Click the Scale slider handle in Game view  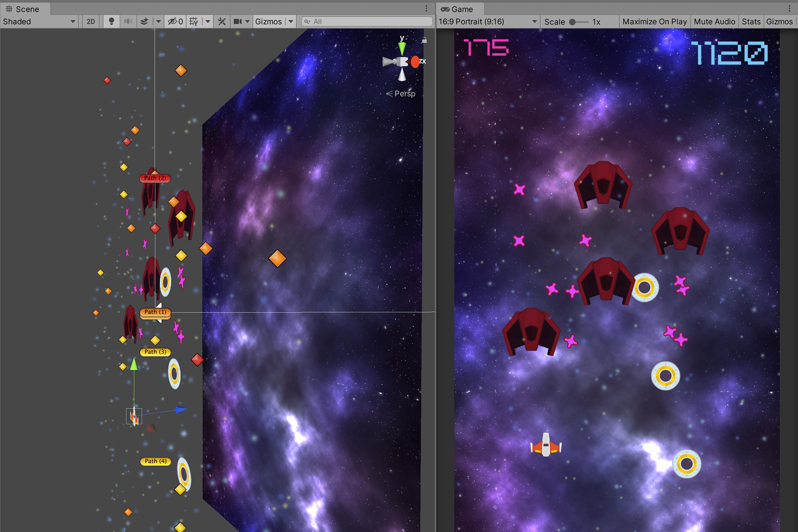coord(572,22)
